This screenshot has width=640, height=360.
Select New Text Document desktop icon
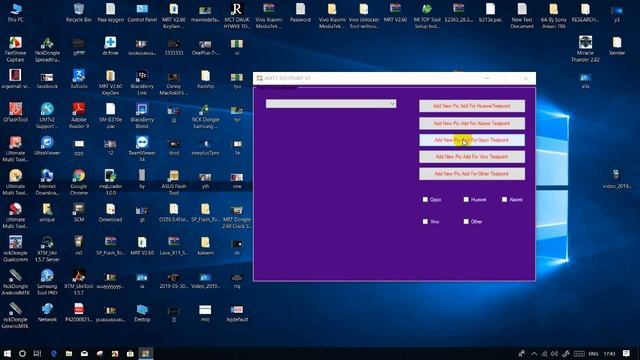point(522,16)
